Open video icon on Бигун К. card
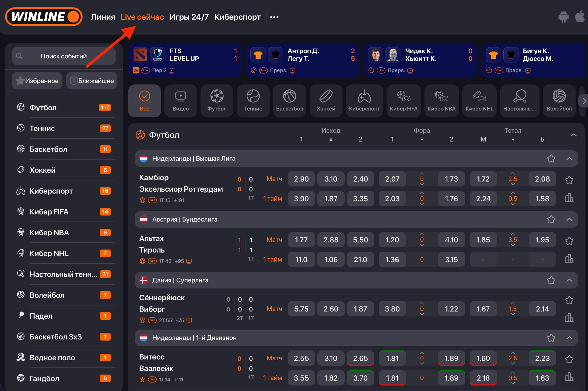The width and height of the screenshot is (588, 391). pos(528,70)
